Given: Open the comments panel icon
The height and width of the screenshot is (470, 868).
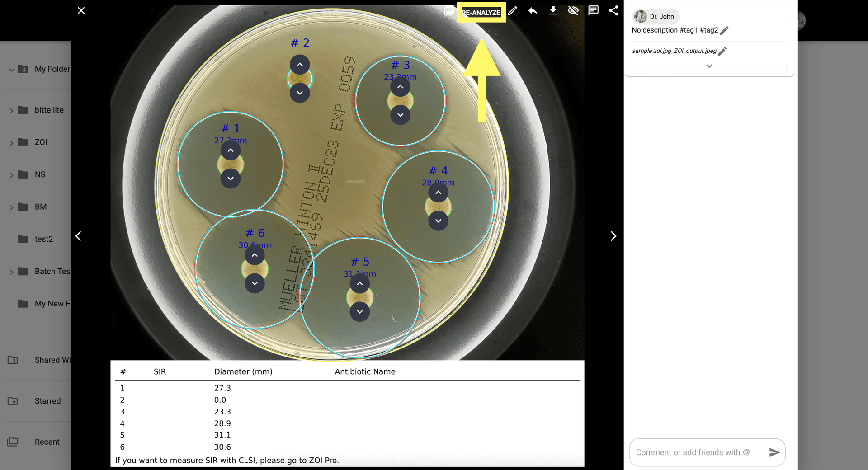Looking at the screenshot, I should (x=593, y=11).
